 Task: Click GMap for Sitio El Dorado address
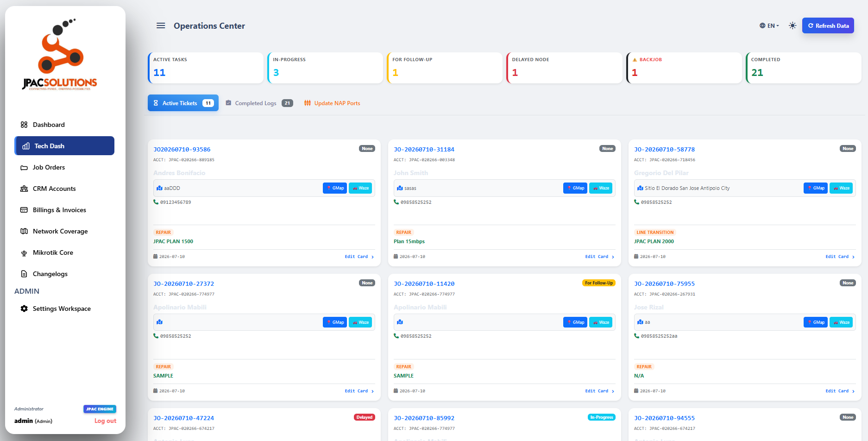pos(816,188)
